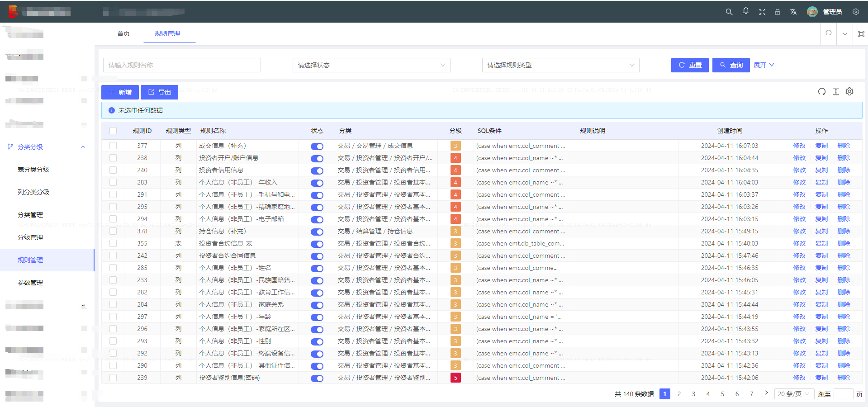Open tab options chevron dropdown
The height and width of the screenshot is (407, 868).
pos(844,33)
